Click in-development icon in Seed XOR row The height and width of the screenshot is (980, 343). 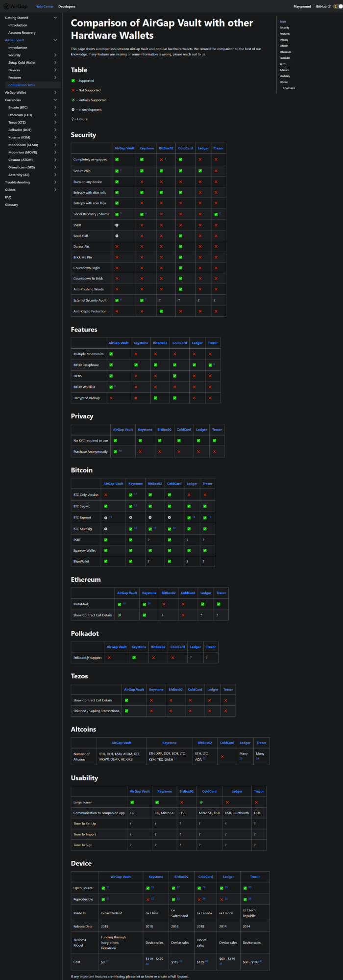tap(117, 236)
